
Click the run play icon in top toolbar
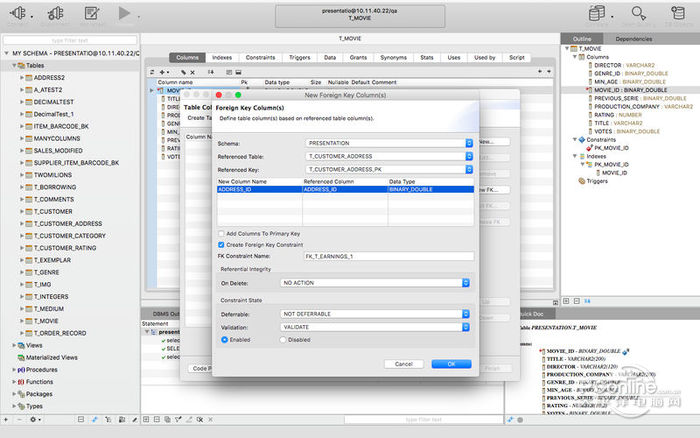pyautogui.click(x=124, y=13)
